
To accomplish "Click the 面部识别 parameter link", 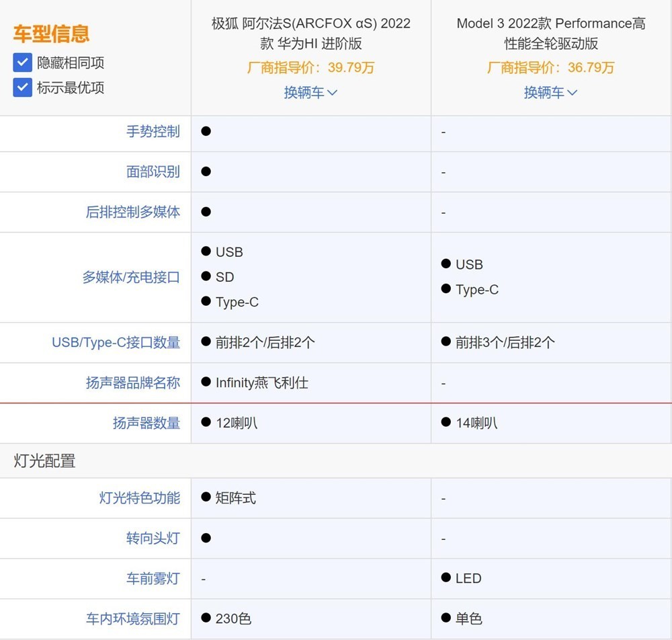I will coord(153,171).
